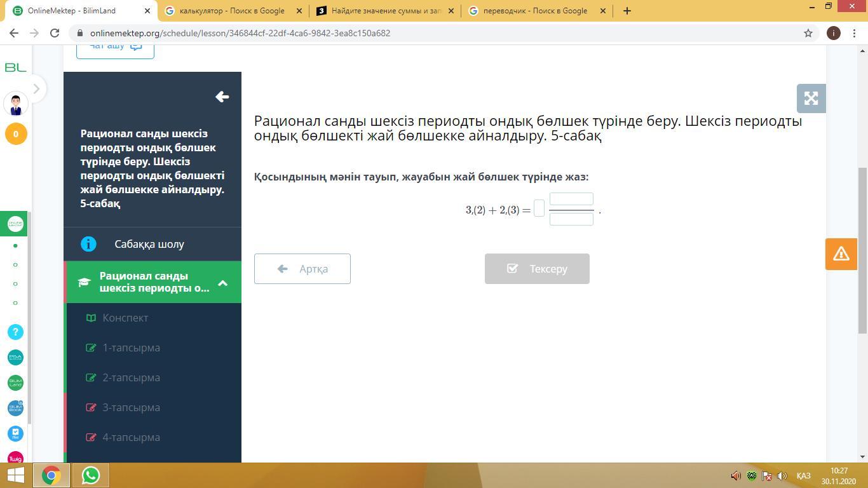Click the BL logo in left sidebar

[15, 67]
